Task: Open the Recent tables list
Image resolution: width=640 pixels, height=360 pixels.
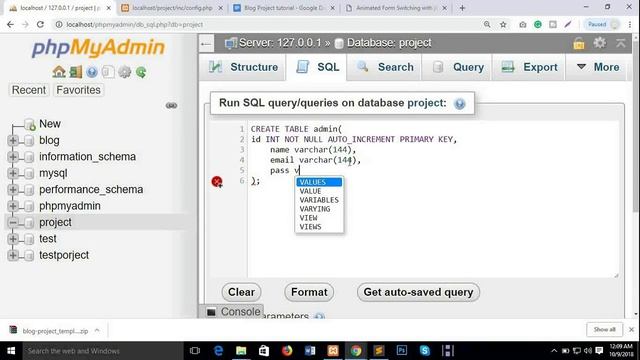Action: (x=29, y=90)
